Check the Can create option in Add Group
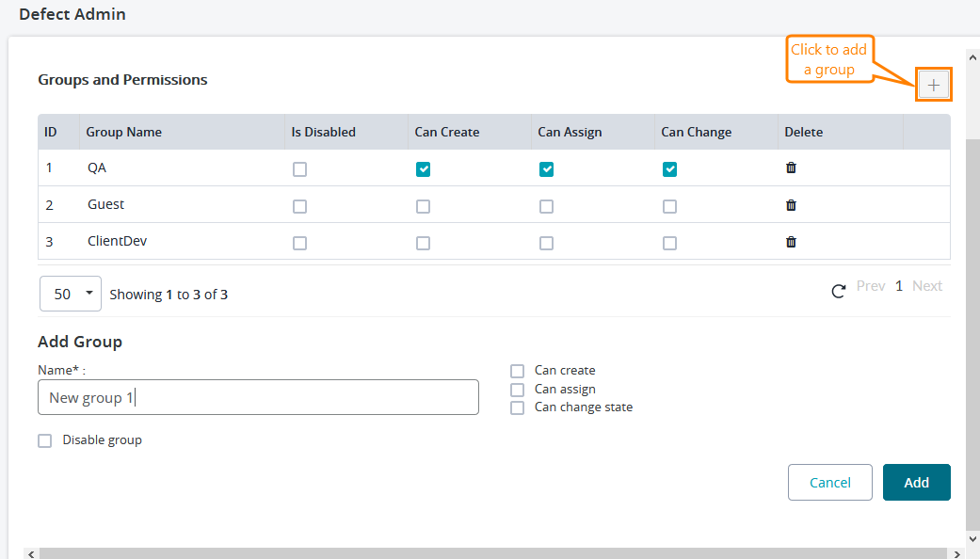 517,371
